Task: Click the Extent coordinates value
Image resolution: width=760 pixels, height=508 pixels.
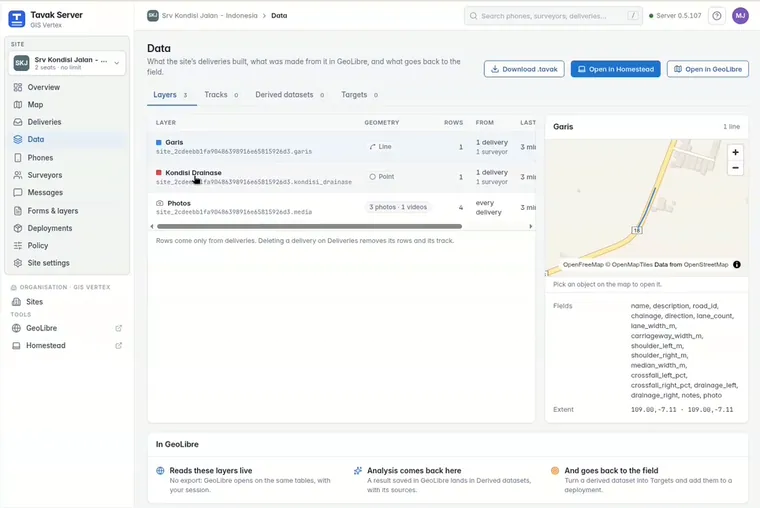Action: click(x=682, y=410)
